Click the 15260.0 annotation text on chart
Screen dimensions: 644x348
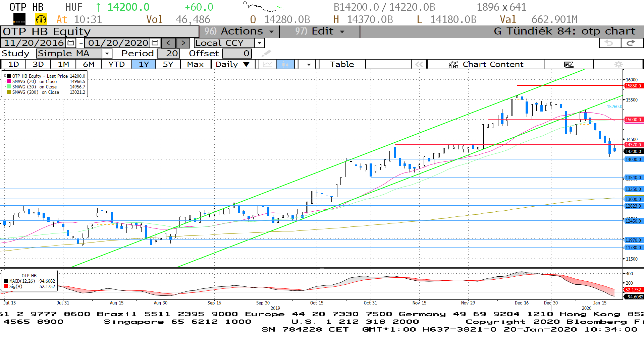click(x=614, y=107)
